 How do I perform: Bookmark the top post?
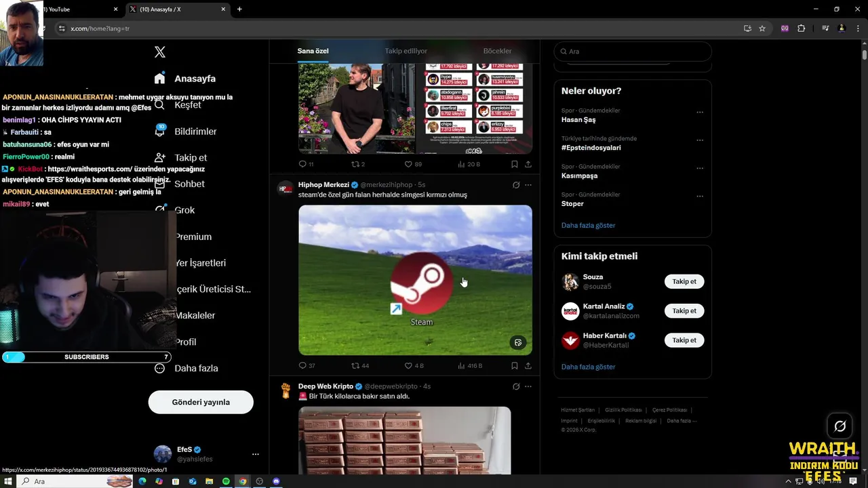click(515, 164)
